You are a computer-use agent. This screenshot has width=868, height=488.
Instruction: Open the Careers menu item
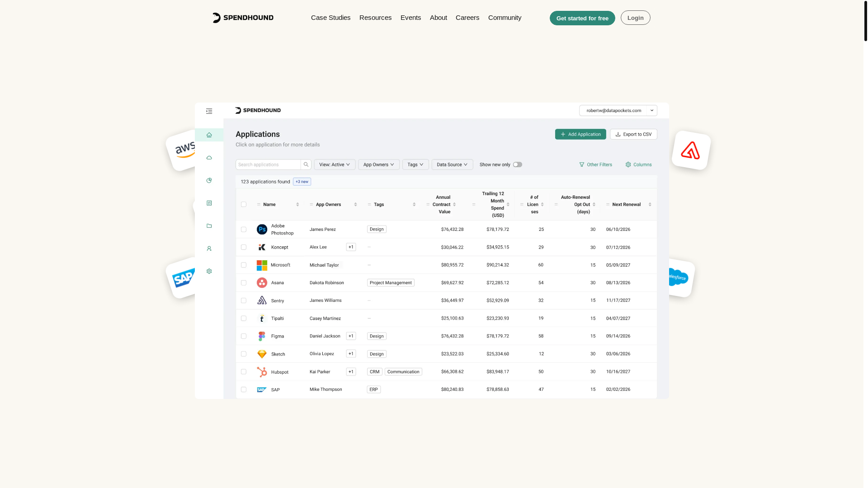467,18
